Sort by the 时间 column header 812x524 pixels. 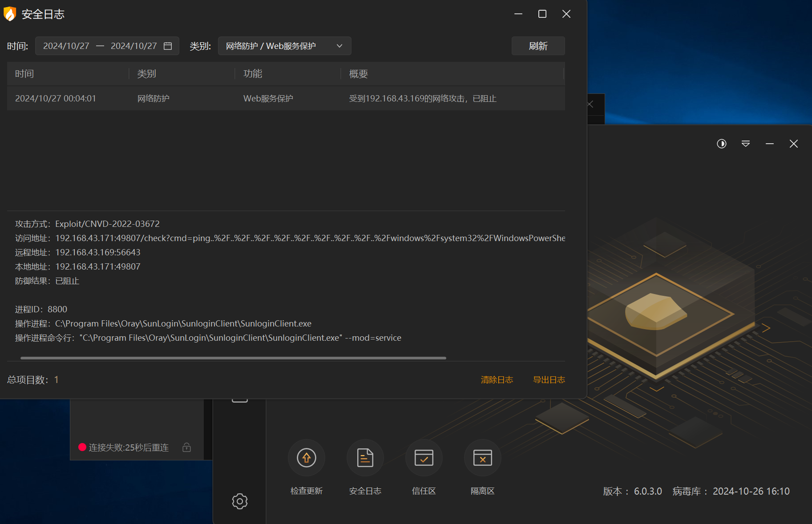tap(24, 74)
